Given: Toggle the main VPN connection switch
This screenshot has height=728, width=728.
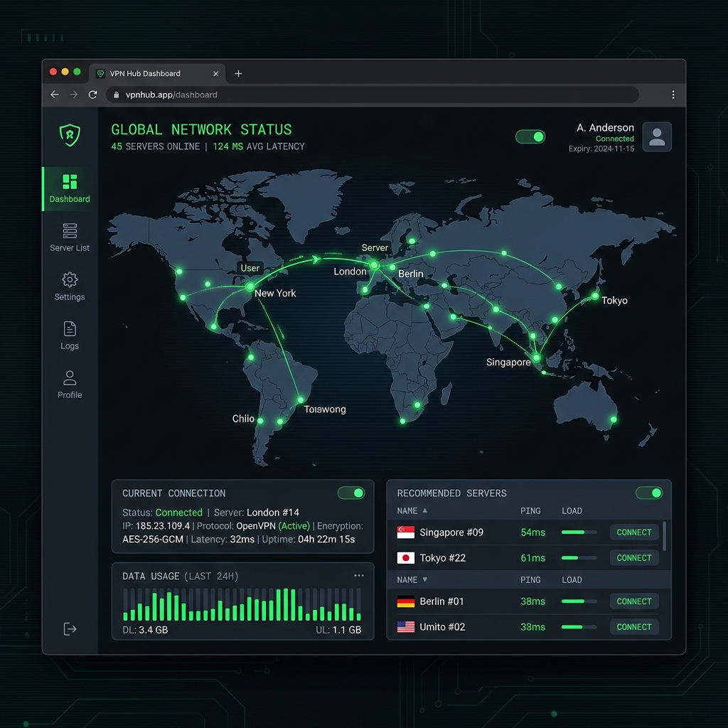Looking at the screenshot, I should pos(530,136).
